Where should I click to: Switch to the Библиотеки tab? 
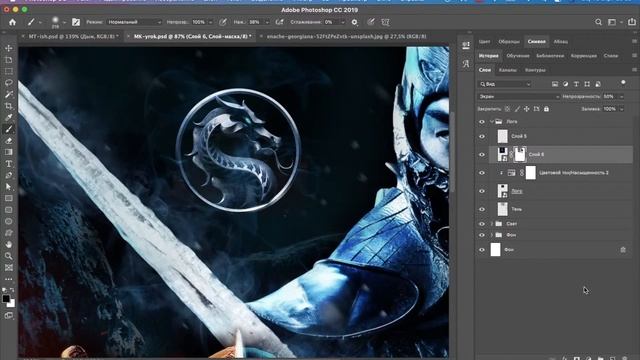coord(550,56)
